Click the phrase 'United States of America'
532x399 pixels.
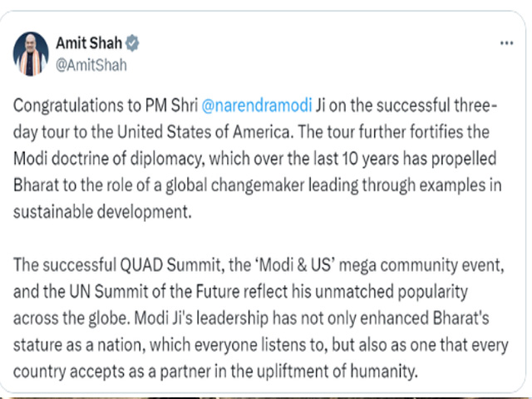[x=204, y=132]
